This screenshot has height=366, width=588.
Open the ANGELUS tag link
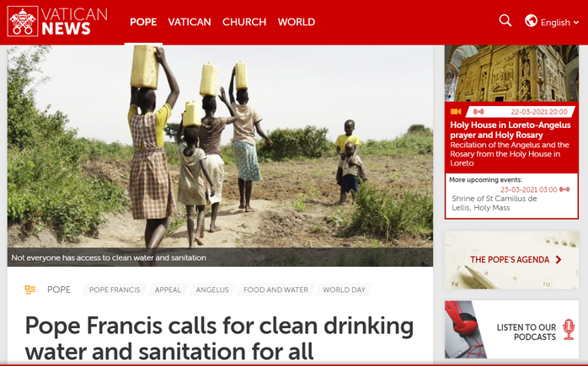(212, 289)
